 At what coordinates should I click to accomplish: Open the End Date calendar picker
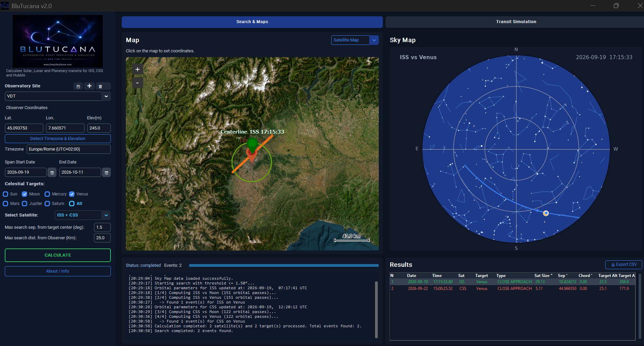click(106, 173)
